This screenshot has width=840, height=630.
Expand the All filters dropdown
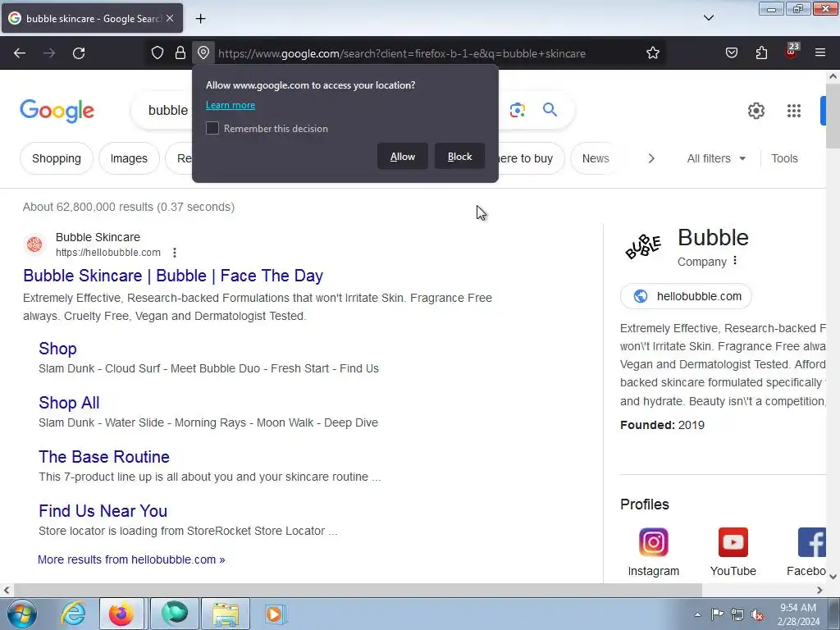(x=716, y=158)
